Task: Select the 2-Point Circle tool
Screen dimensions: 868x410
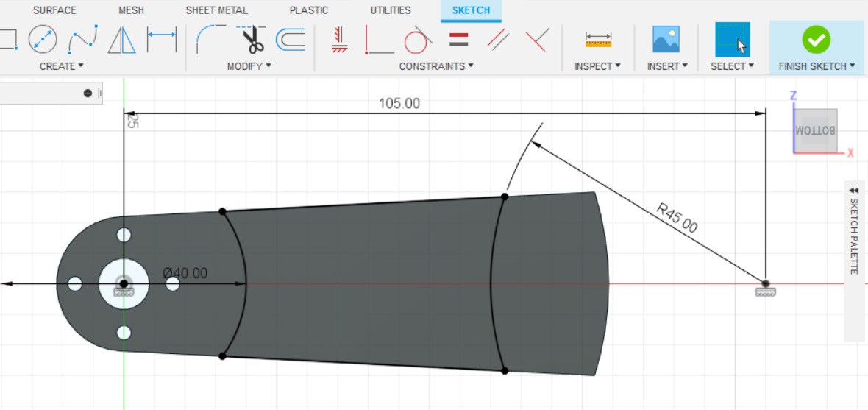Action: (43, 39)
